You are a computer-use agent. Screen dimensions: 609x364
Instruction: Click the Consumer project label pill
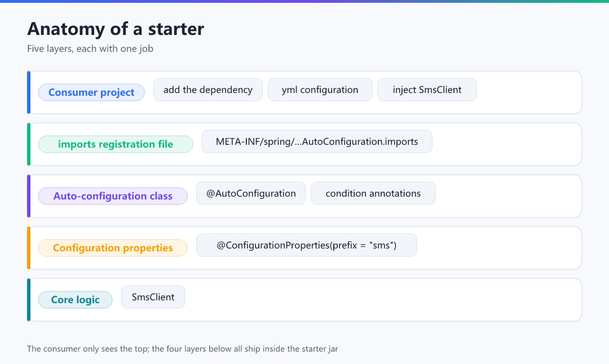click(91, 92)
